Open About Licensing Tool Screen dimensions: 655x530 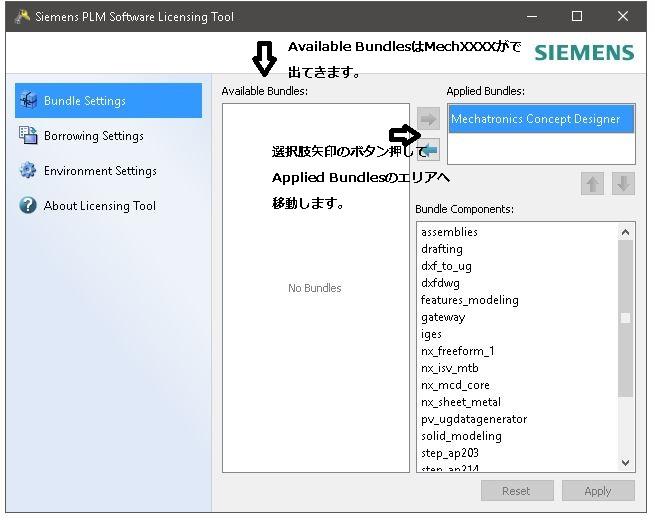pos(100,206)
